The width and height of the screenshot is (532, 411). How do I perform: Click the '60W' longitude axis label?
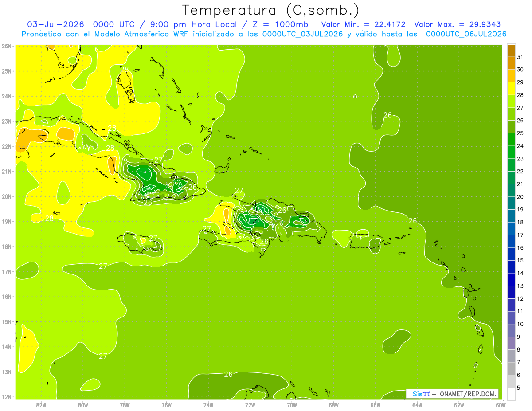[501, 405]
